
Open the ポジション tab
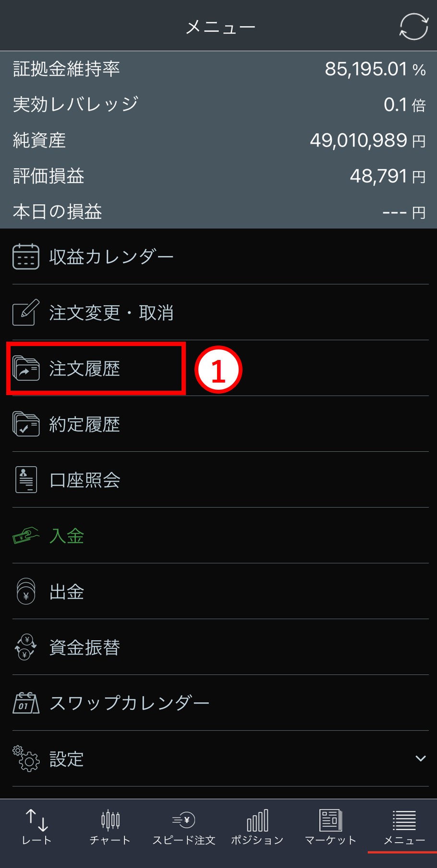click(x=257, y=827)
